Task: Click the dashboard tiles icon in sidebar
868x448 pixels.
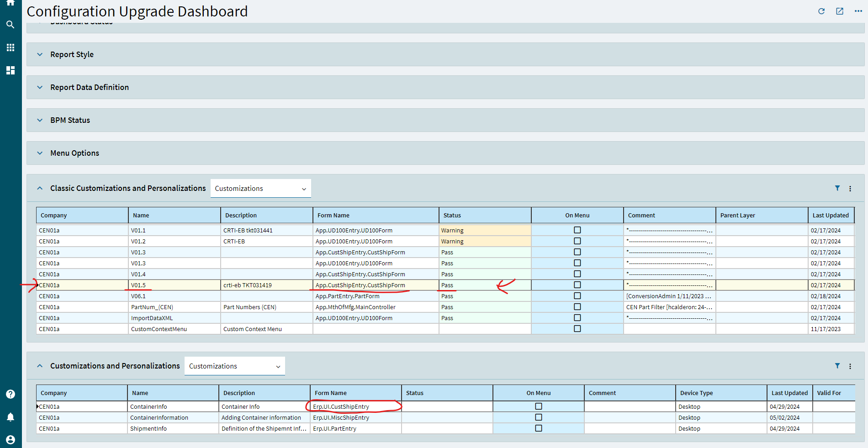Action: tap(11, 70)
